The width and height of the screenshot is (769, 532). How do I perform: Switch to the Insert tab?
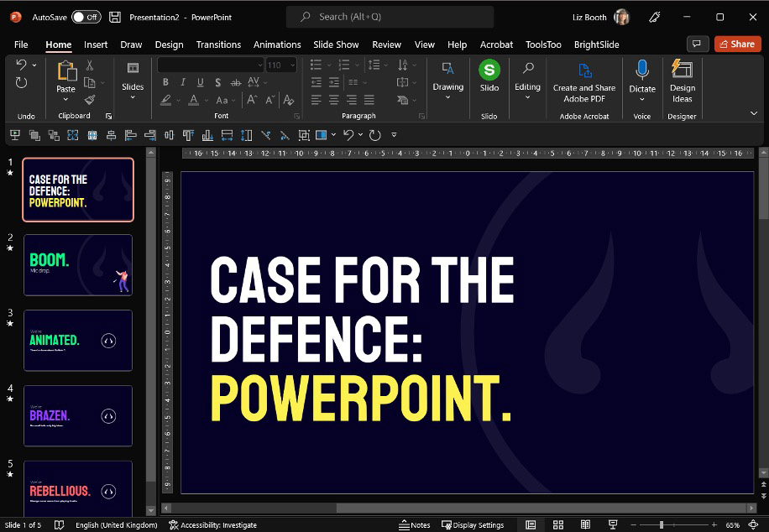point(96,44)
